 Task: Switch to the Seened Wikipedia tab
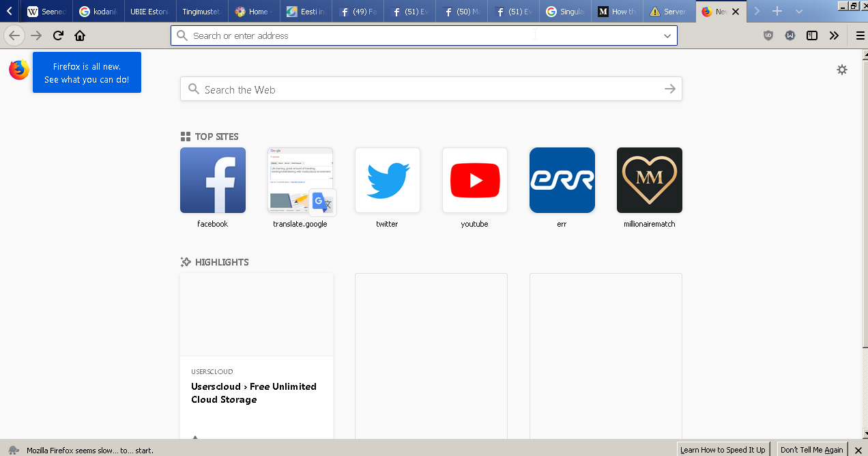click(46, 12)
